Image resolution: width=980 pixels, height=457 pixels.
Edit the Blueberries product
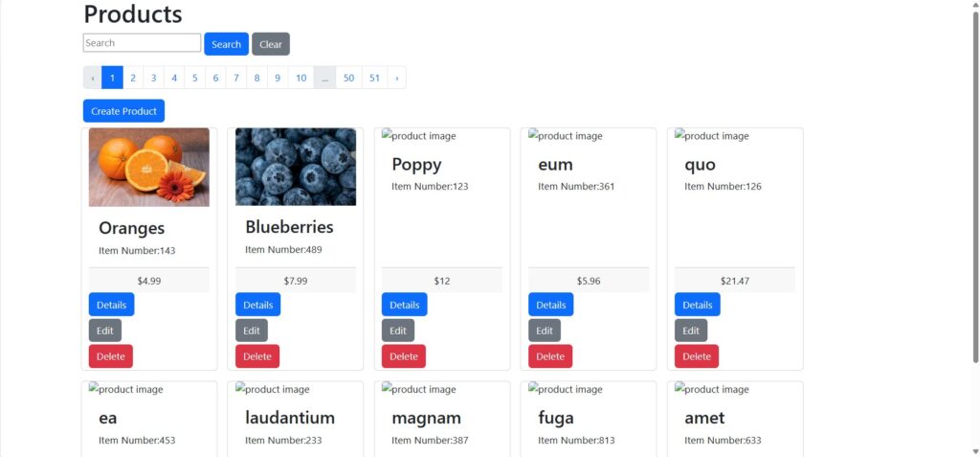point(252,331)
